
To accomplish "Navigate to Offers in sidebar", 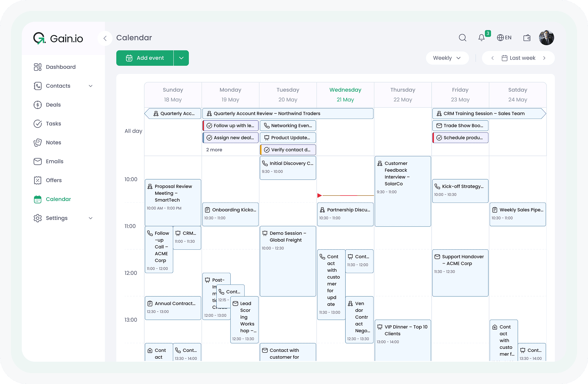I will [x=54, y=180].
